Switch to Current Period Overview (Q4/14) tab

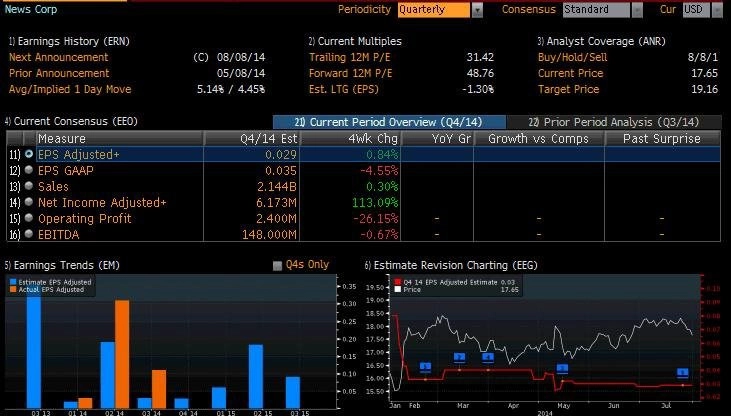(389, 122)
